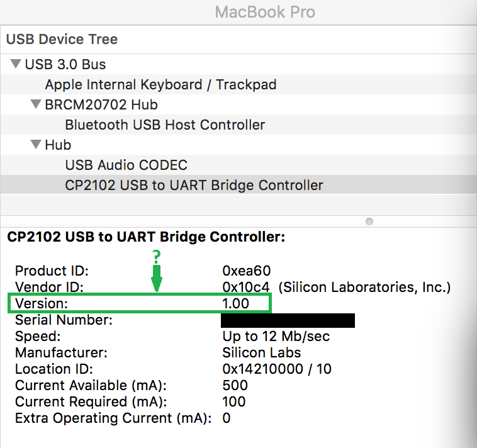Select USB Audio CODEC device
The image size is (477, 448).
click(126, 165)
